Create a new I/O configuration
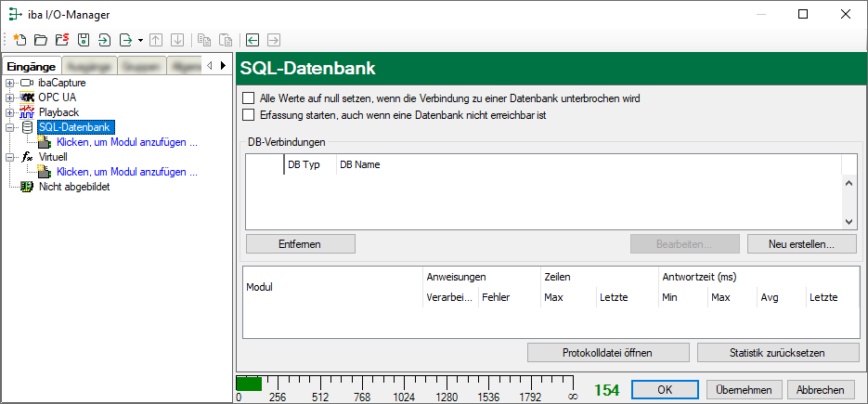Screen dimensions: 868x404 point(19,40)
